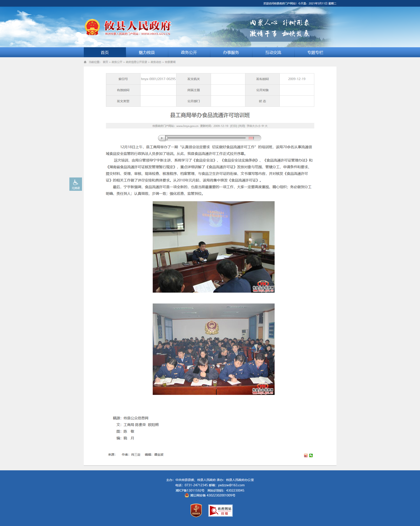Select 专题专栏 in the navigation bar
This screenshot has width=420, height=526.
click(x=315, y=52)
